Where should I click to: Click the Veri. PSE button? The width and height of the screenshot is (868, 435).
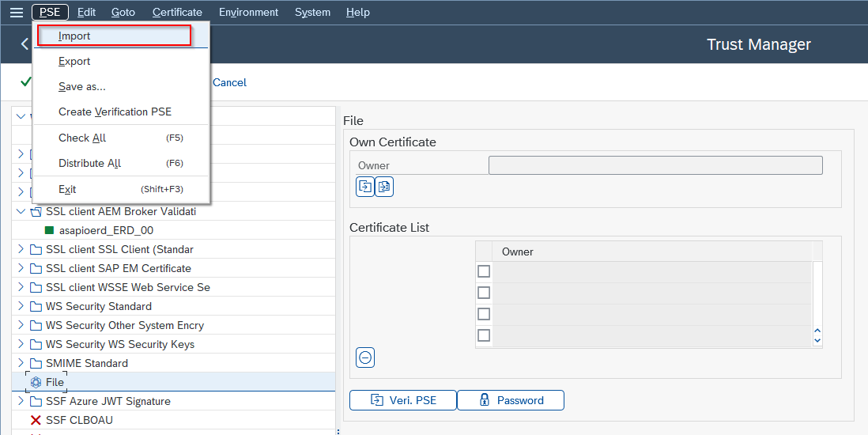point(403,400)
